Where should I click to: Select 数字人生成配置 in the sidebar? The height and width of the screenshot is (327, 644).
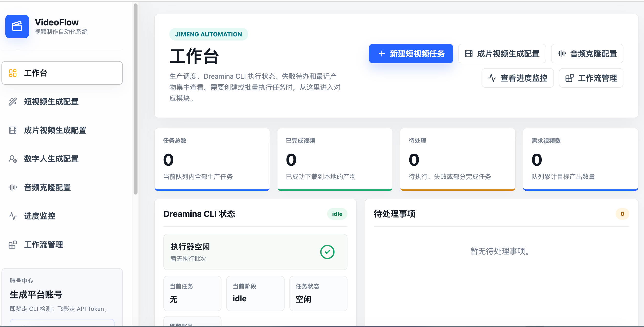pyautogui.click(x=62, y=159)
